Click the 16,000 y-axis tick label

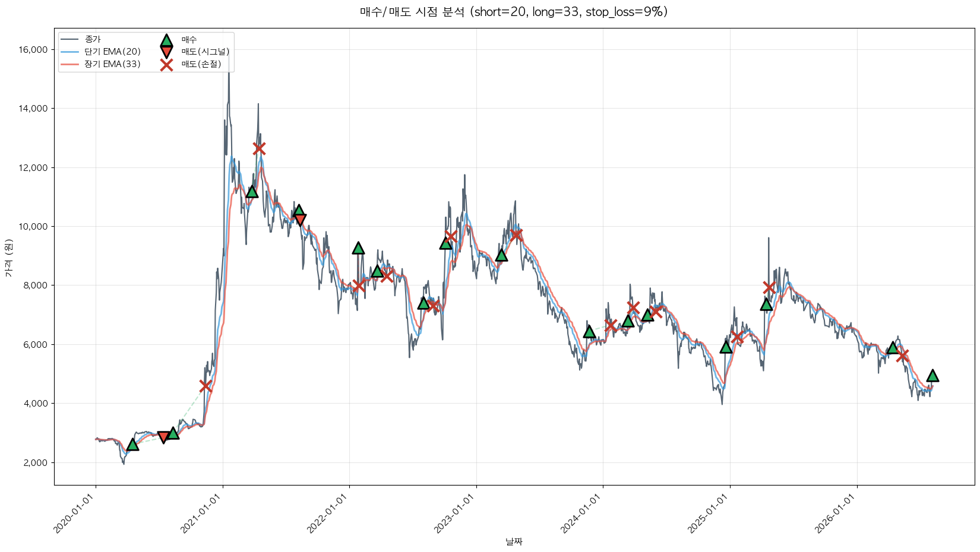pyautogui.click(x=33, y=50)
